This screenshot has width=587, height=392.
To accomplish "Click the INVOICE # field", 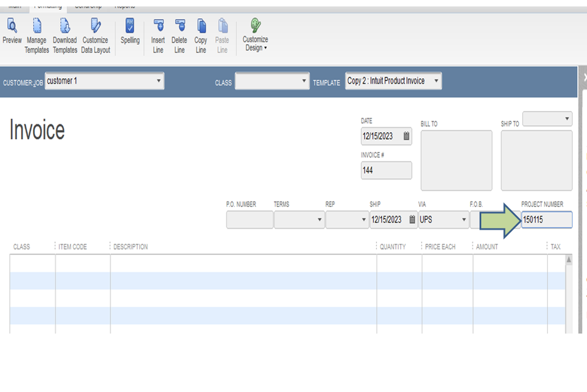I will click(x=387, y=170).
